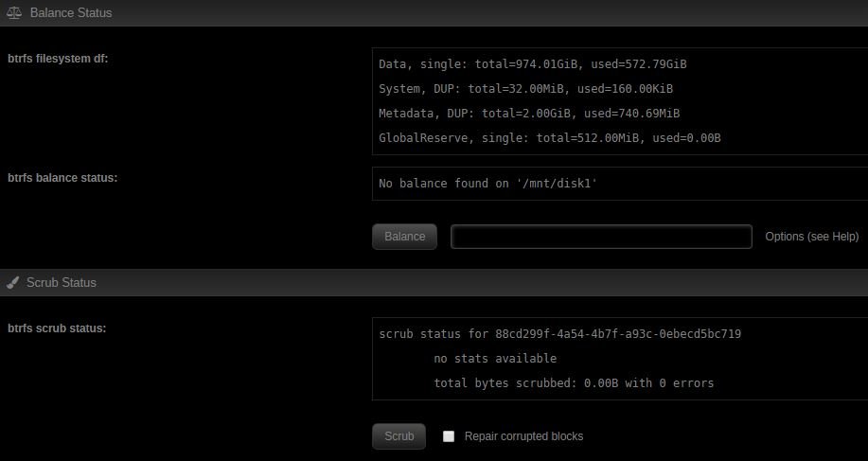Select the 'Metadata, DUP' usage line
Screen dimensions: 868x461
coord(529,114)
